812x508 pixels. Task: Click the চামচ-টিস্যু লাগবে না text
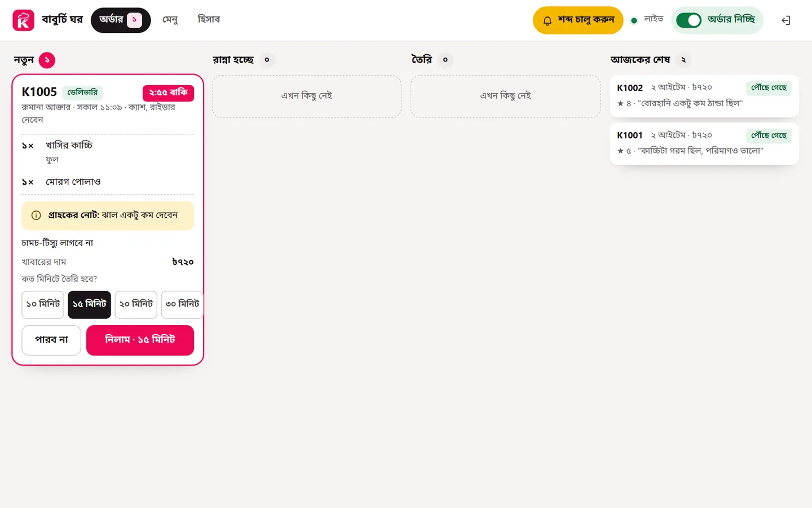58,243
